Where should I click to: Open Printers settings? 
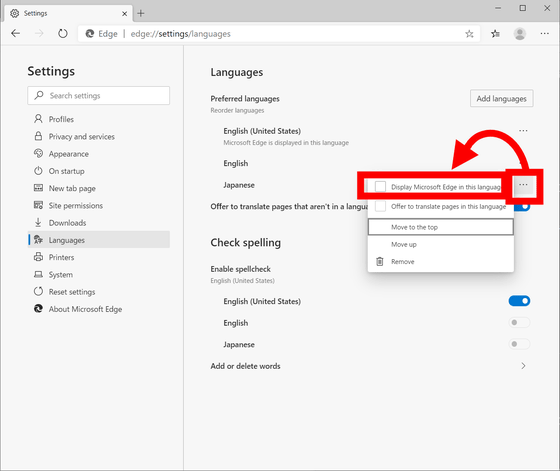coord(99,257)
